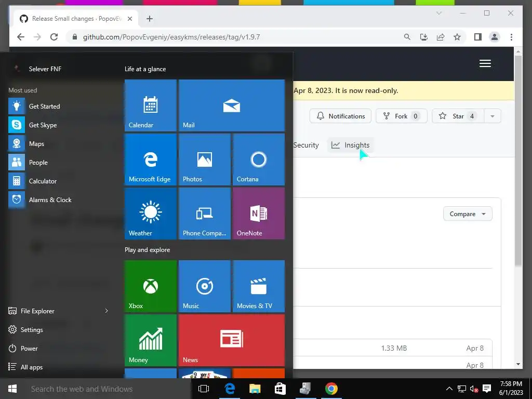Click the Windows Start button

click(12, 389)
